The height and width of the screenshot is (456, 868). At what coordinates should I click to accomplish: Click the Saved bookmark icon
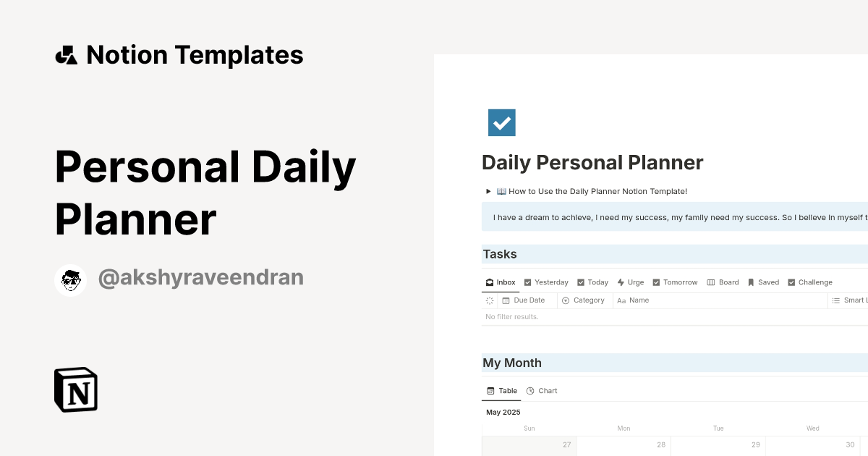click(752, 282)
